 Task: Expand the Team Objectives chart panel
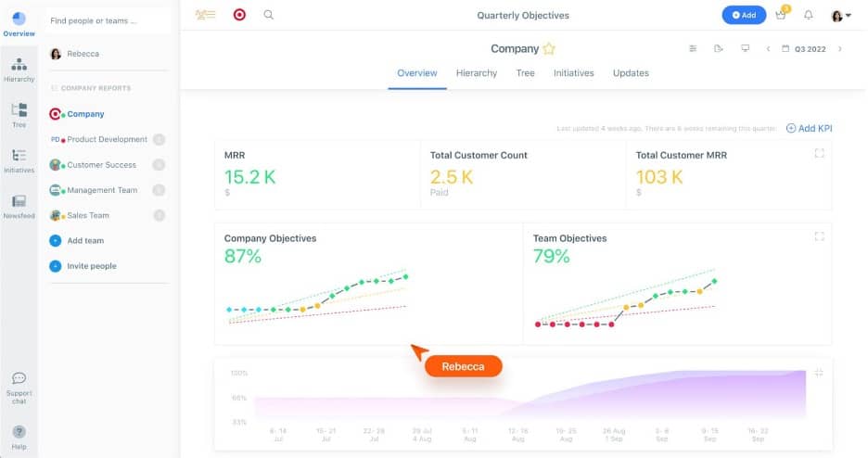click(x=819, y=236)
